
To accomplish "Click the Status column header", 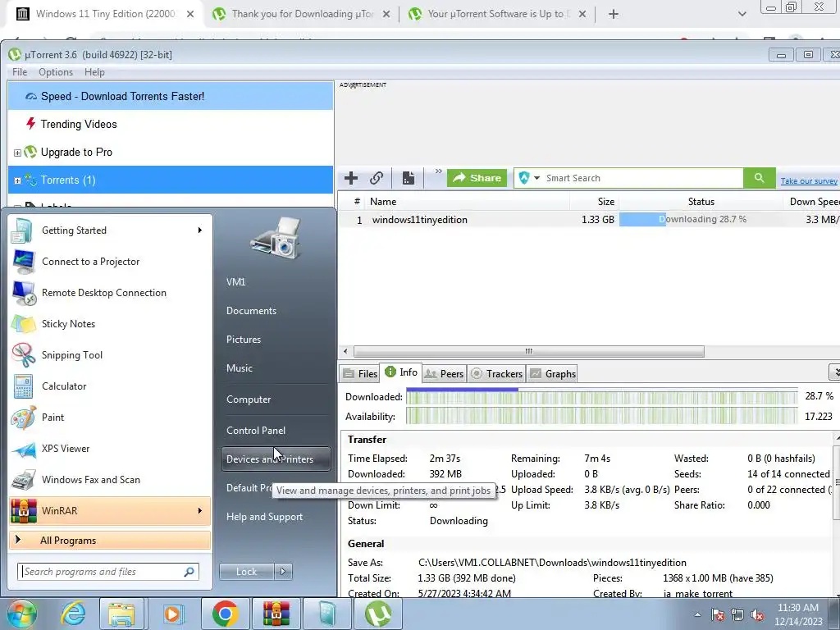I will pos(701,202).
